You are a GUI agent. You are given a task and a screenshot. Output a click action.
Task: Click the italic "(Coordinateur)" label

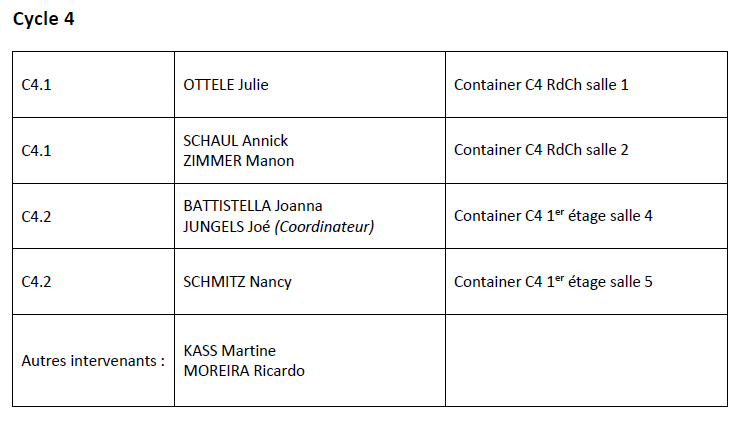tap(324, 227)
